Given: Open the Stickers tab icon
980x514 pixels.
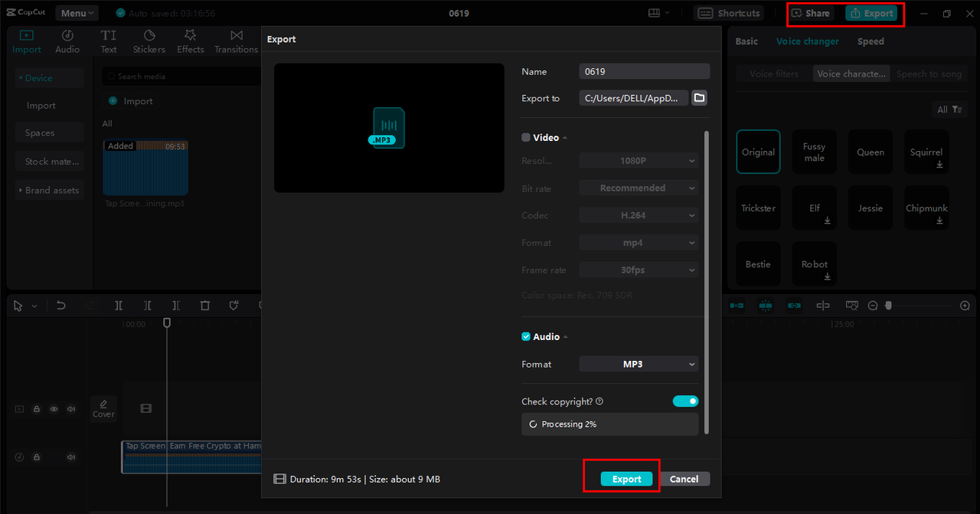Looking at the screenshot, I should tap(149, 35).
